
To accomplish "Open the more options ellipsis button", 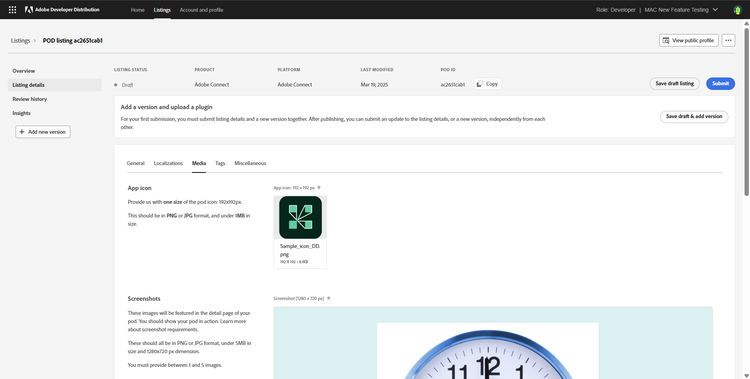I will click(728, 41).
